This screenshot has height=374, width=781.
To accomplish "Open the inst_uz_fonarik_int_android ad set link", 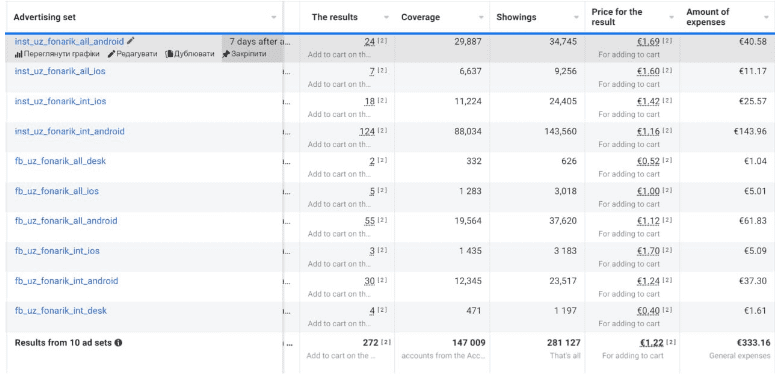I will [x=69, y=131].
